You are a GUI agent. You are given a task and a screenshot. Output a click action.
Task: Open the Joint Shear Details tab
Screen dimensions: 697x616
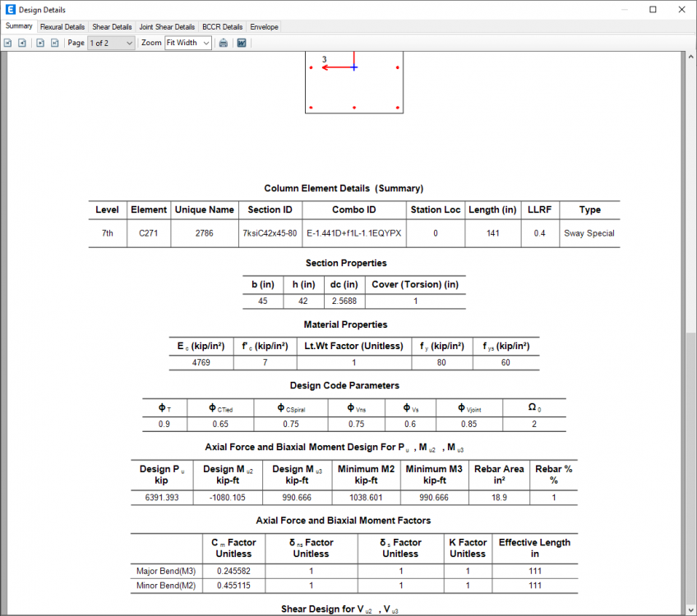coord(167,27)
